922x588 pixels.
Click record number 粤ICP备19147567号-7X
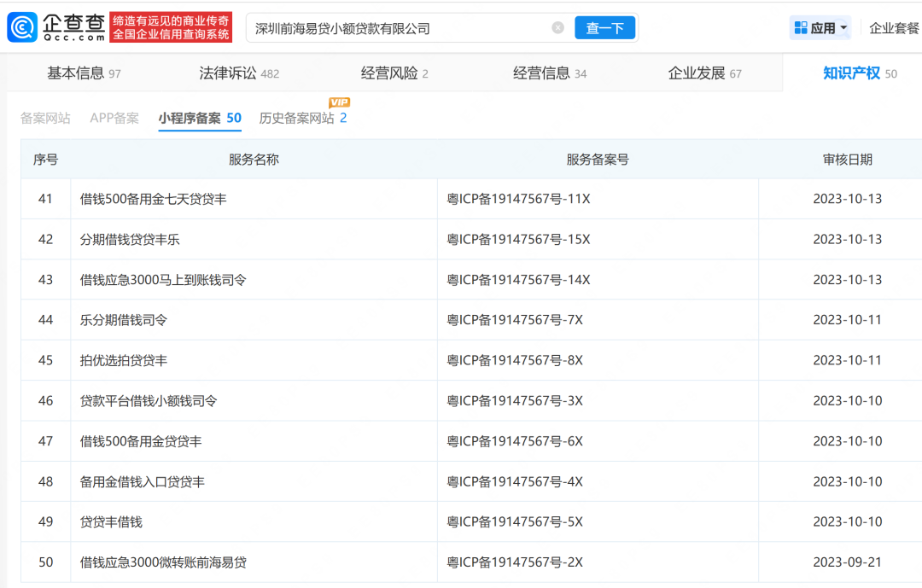[x=515, y=321]
